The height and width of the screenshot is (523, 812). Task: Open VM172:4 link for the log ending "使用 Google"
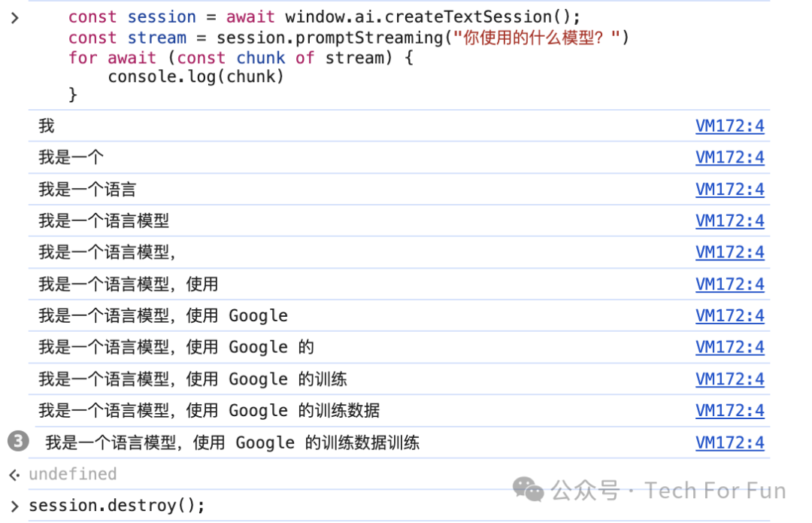pos(729,315)
